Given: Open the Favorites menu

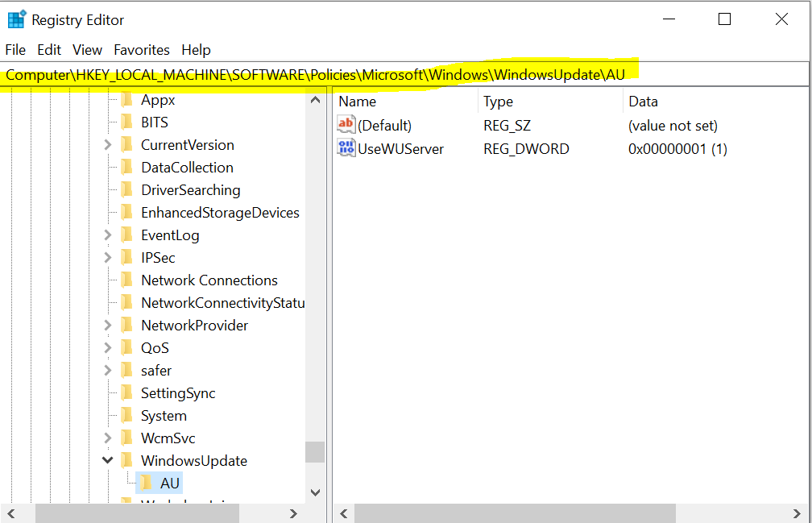Looking at the screenshot, I should pyautogui.click(x=142, y=50).
